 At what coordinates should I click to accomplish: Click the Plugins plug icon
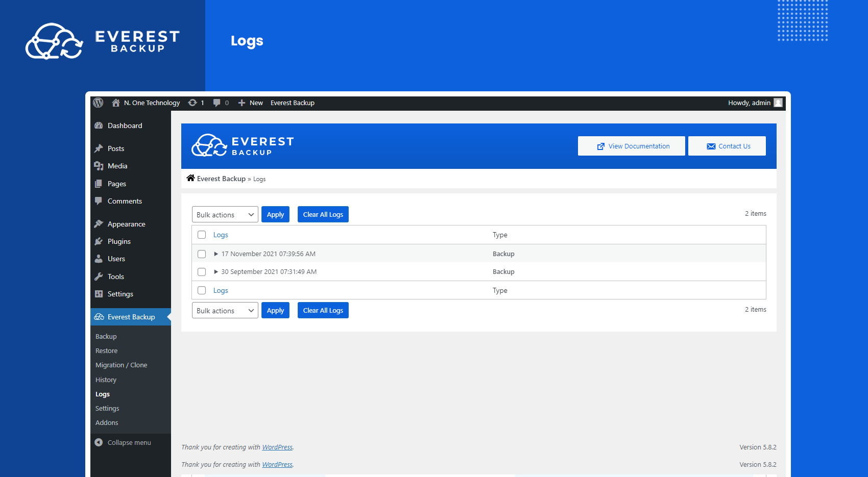click(x=99, y=241)
